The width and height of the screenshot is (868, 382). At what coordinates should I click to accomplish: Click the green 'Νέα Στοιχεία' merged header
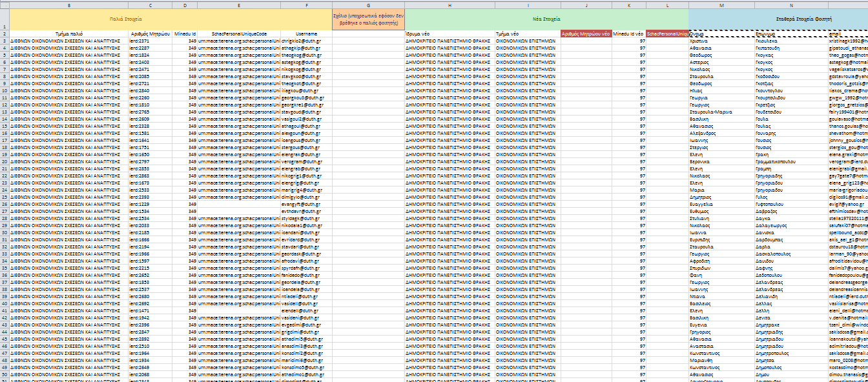pyautogui.click(x=546, y=19)
